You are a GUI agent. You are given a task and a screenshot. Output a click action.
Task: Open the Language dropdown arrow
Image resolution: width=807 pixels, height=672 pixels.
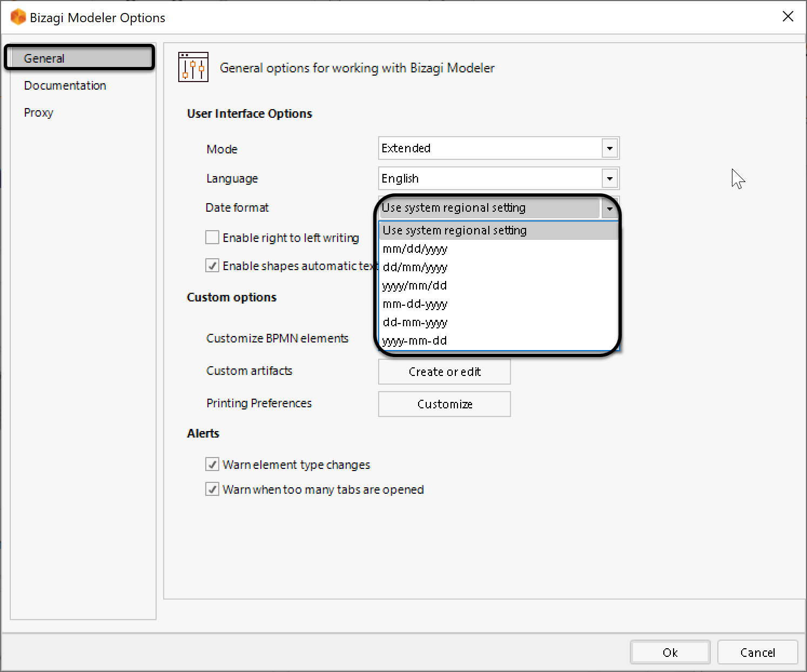[x=610, y=178]
